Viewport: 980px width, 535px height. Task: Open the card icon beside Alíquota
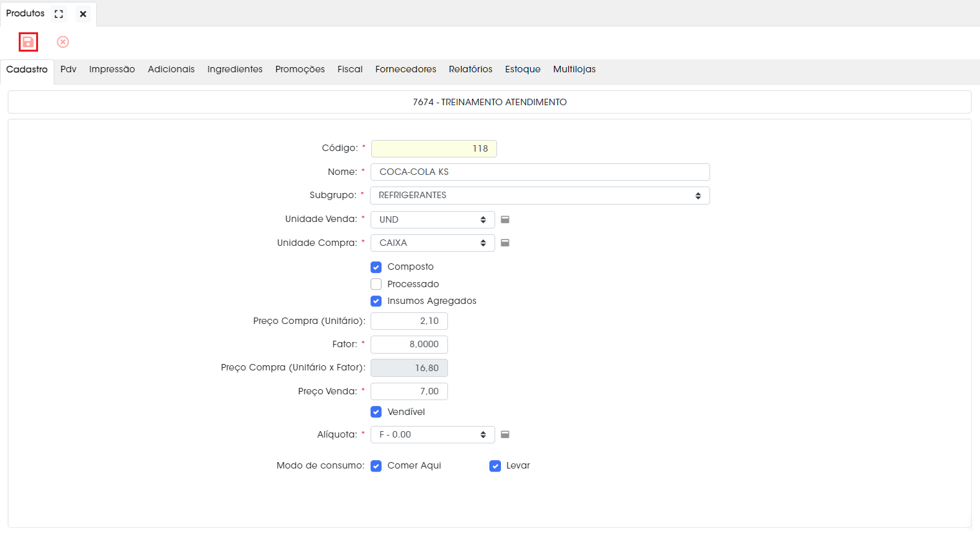tap(505, 434)
